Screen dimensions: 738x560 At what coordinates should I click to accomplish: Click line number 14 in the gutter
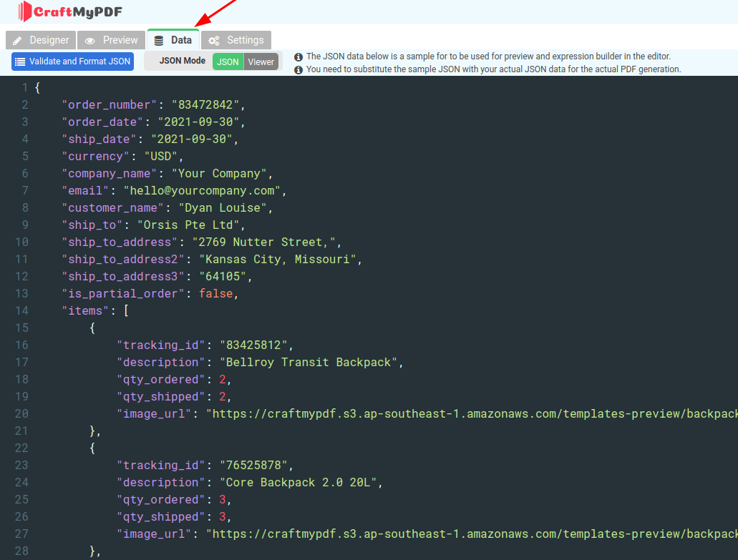(x=21, y=311)
